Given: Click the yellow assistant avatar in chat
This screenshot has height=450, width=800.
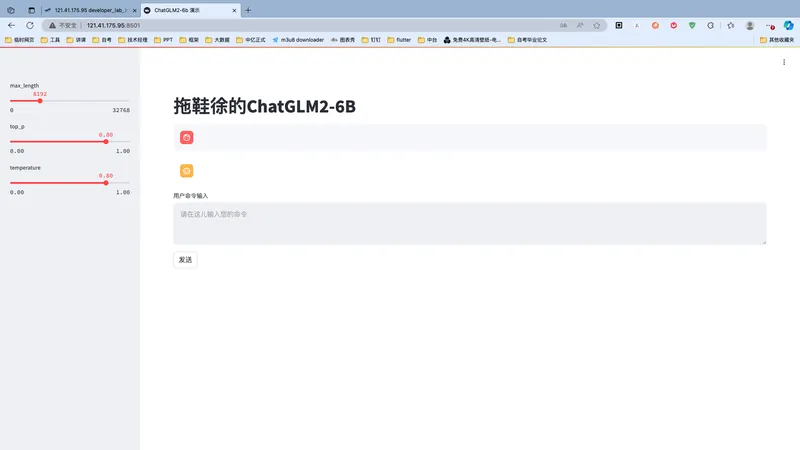Looking at the screenshot, I should 186,171.
